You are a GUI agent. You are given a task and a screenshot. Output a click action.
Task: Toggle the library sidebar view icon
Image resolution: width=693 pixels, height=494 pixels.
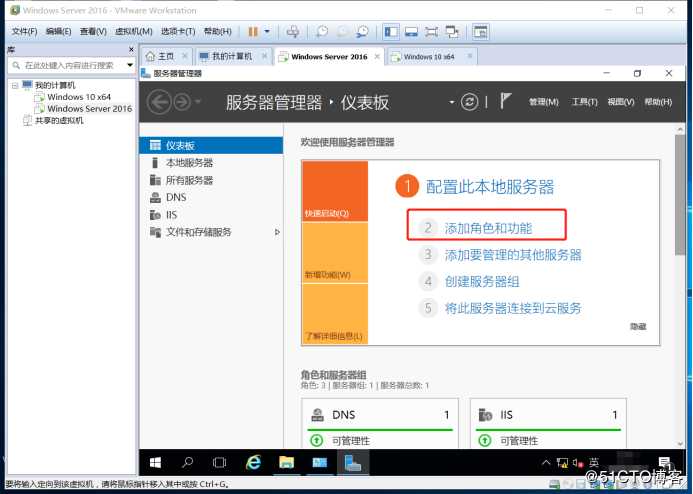click(391, 32)
